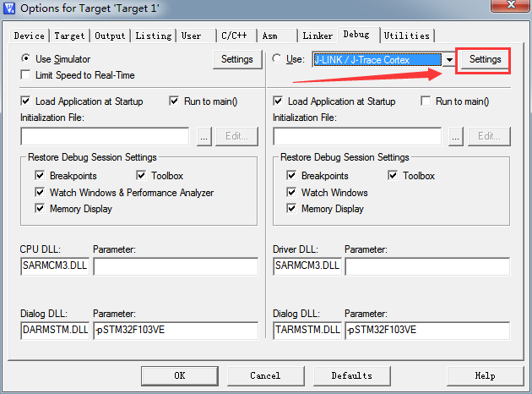Toggle debugger Memory Display checkbox
This screenshot has height=394, width=532.
point(291,208)
